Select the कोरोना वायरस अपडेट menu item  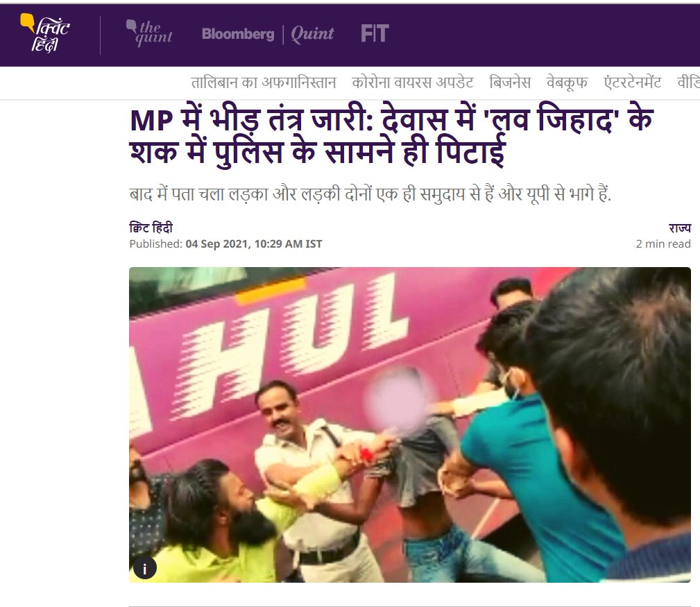tap(413, 83)
